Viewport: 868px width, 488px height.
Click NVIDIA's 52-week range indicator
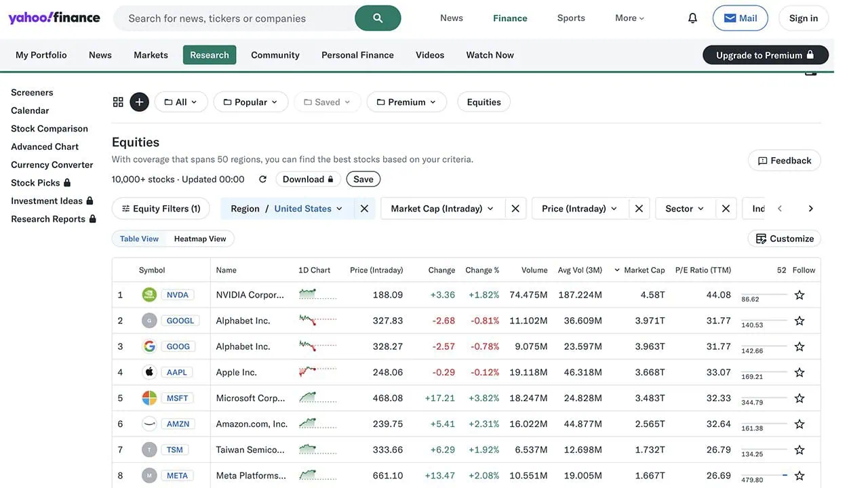coord(766,294)
